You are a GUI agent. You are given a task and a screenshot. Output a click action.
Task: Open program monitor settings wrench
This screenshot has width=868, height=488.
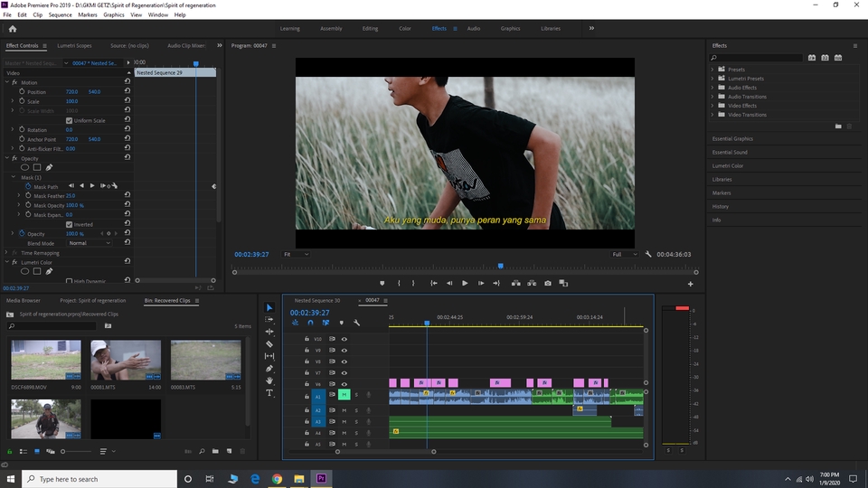tap(648, 255)
